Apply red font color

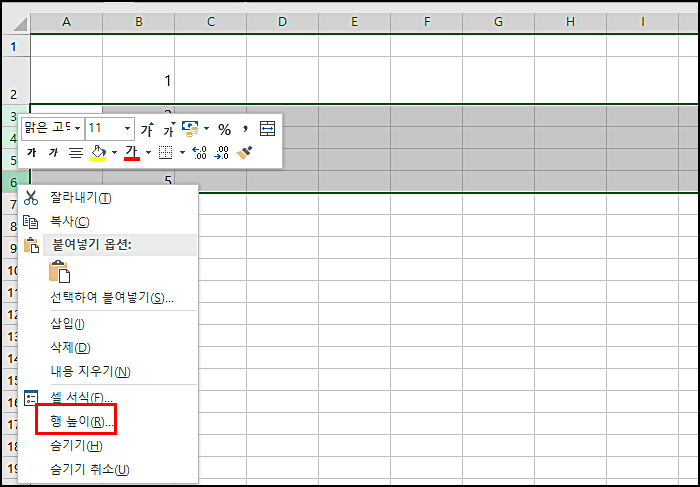tap(132, 153)
